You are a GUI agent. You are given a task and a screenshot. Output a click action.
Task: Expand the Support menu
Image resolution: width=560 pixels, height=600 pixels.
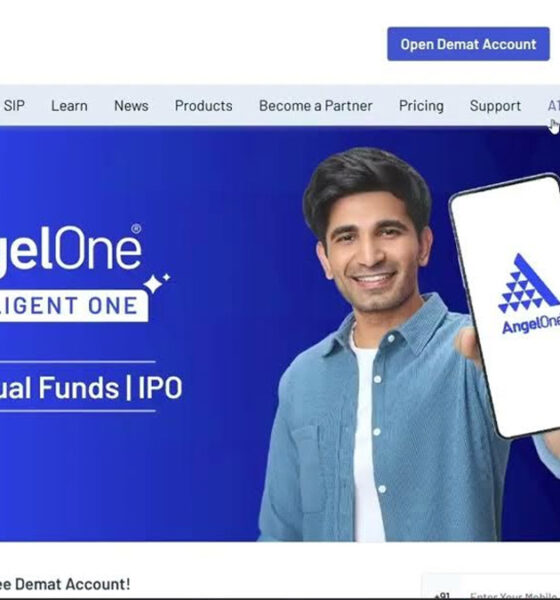click(495, 106)
